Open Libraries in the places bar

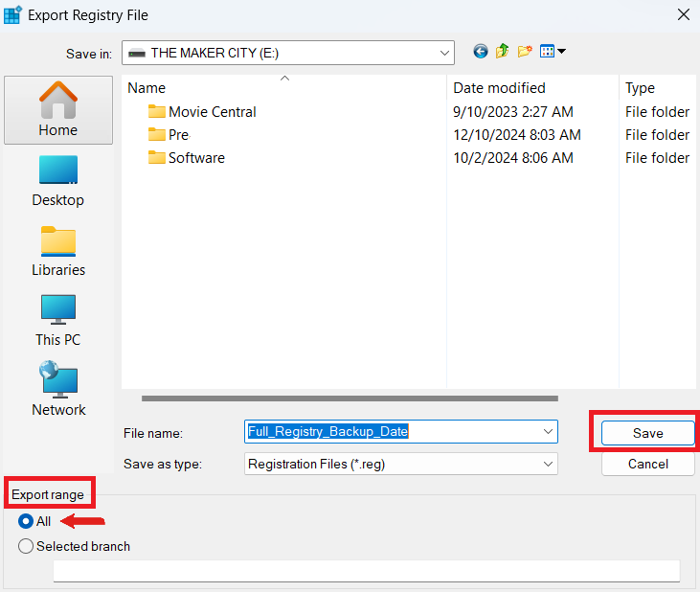click(x=58, y=251)
